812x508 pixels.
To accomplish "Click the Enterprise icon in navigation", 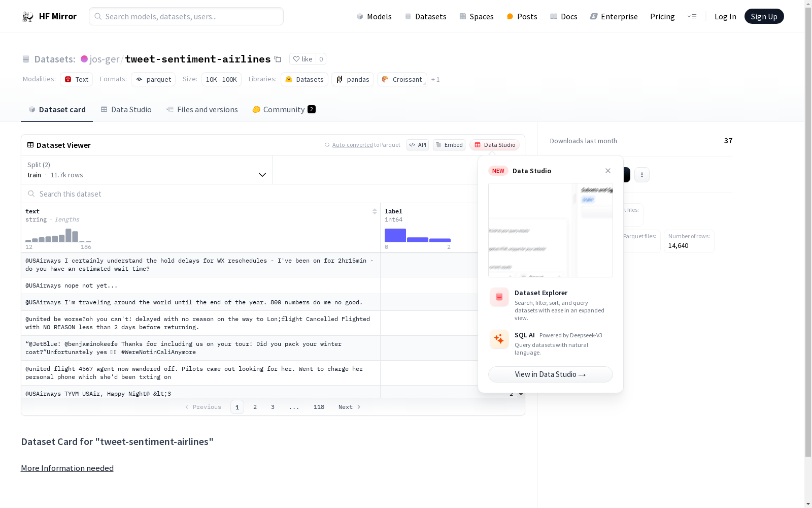I will 594,17.
